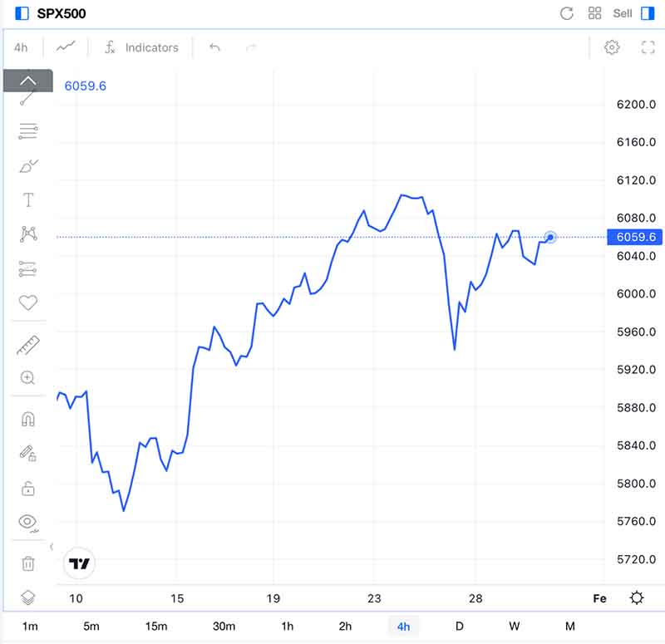Select the trend line drawing tool

pyautogui.click(x=27, y=98)
